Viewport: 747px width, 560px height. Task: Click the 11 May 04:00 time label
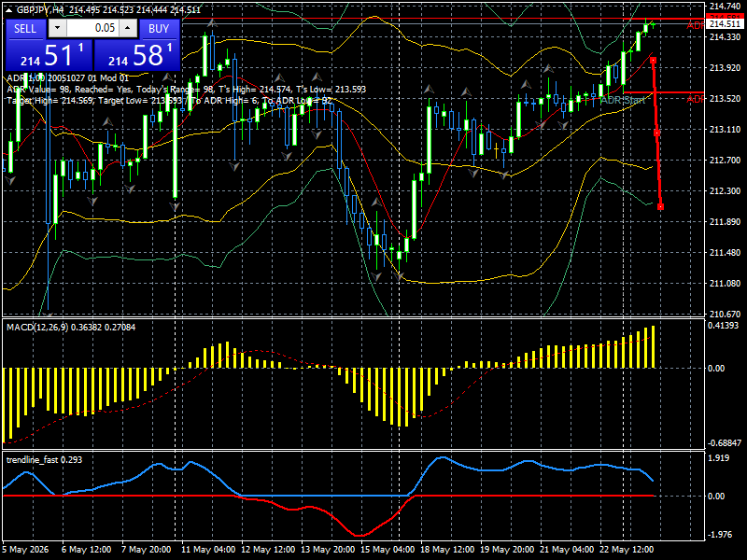point(208,549)
